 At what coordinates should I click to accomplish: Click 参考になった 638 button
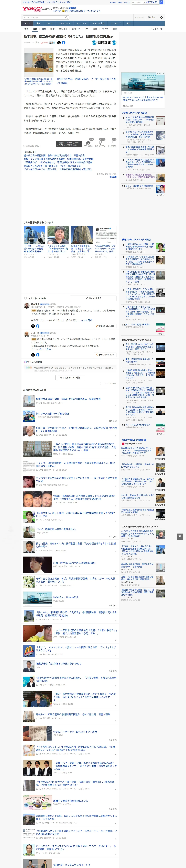click(x=105, y=355)
